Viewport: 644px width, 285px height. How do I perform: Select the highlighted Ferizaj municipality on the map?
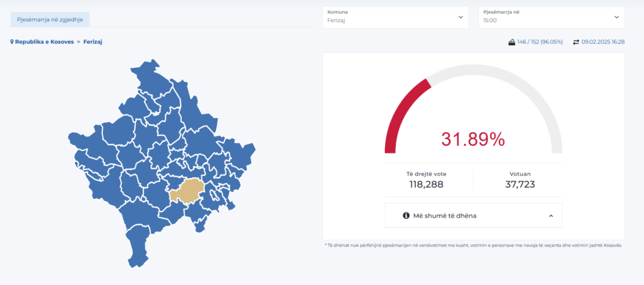pyautogui.click(x=184, y=191)
